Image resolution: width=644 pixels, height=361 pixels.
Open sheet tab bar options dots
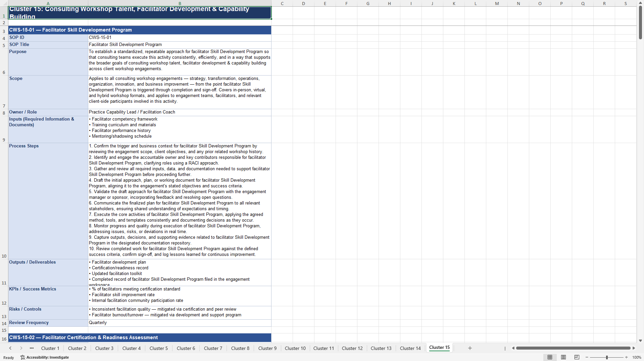pos(505,349)
